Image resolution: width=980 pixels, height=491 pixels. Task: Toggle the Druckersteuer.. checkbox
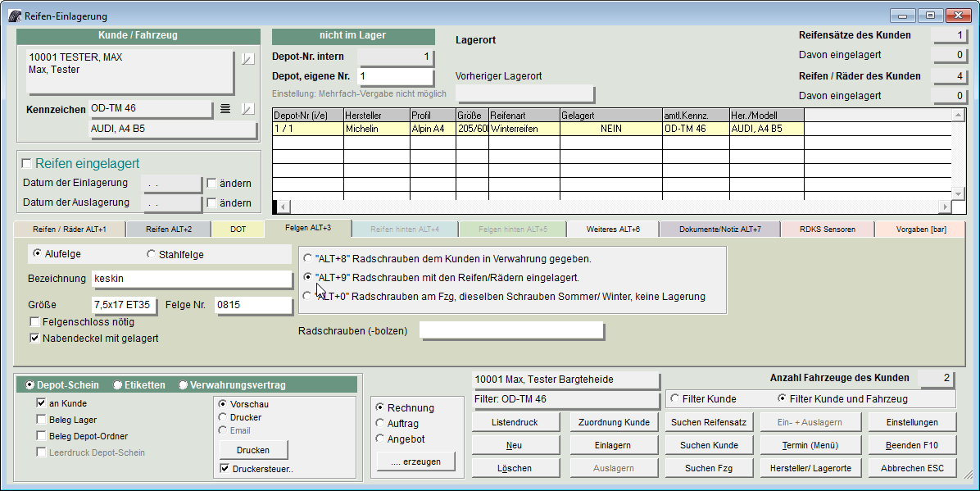[225, 469]
